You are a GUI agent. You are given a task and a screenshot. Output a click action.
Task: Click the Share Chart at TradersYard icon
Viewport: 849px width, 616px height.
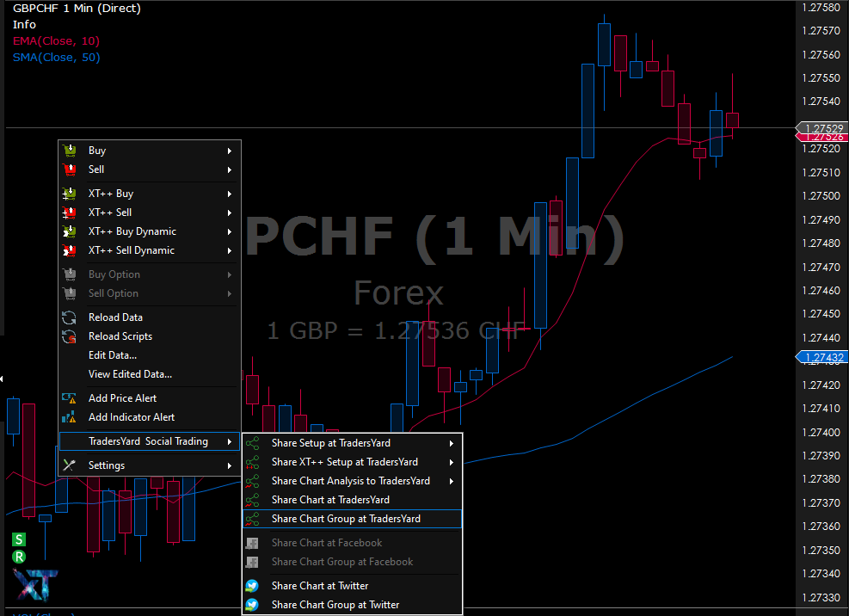click(252, 500)
